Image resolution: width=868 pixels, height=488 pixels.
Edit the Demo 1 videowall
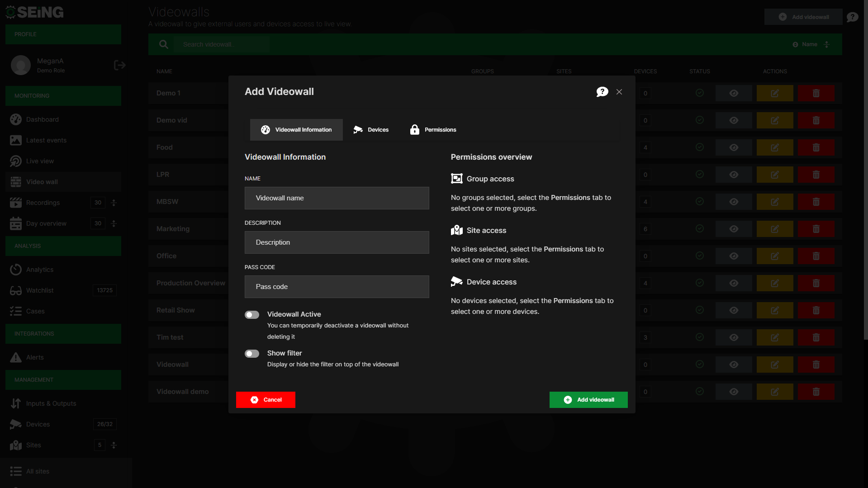775,93
